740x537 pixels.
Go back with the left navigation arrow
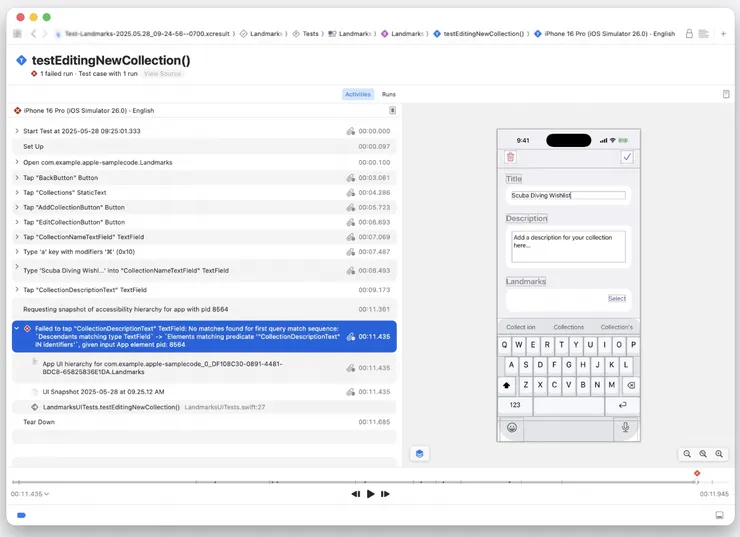coord(33,34)
